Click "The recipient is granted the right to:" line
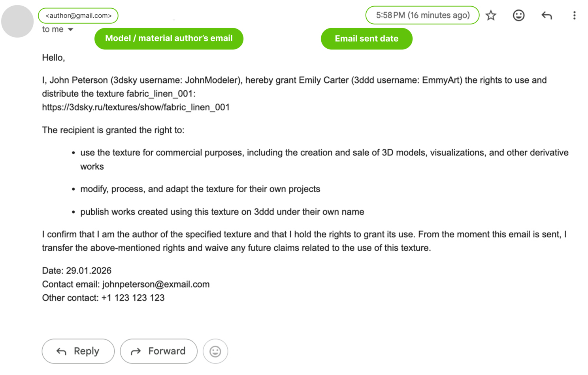Image resolution: width=588 pixels, height=375 pixels. (113, 130)
